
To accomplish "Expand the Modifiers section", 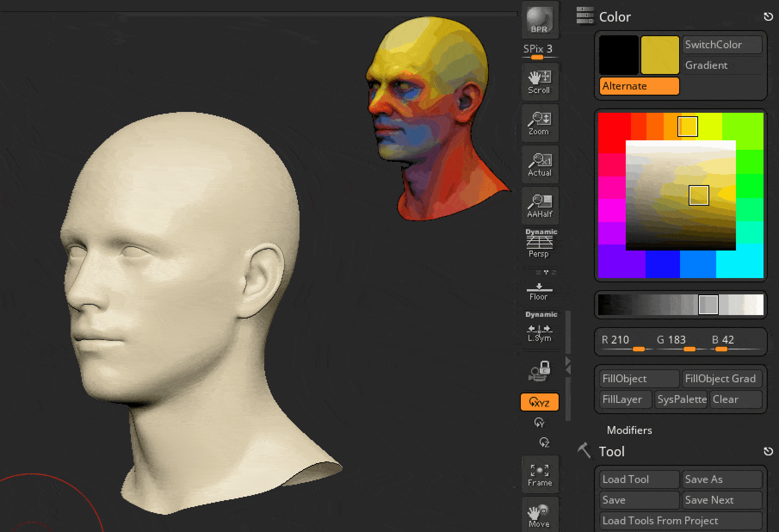I will click(629, 430).
